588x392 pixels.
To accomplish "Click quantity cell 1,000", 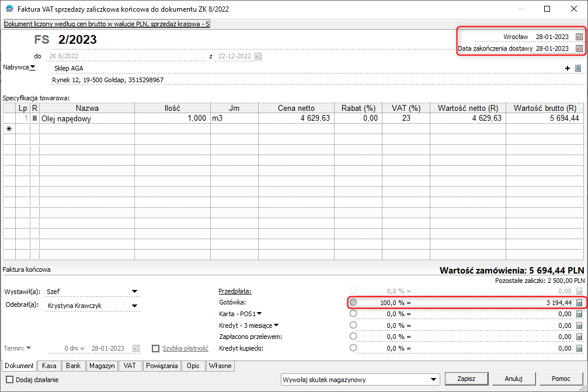I will click(172, 118).
